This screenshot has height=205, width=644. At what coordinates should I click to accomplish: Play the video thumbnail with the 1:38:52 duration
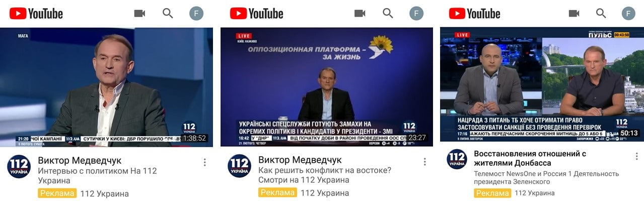pyautogui.click(x=106, y=87)
